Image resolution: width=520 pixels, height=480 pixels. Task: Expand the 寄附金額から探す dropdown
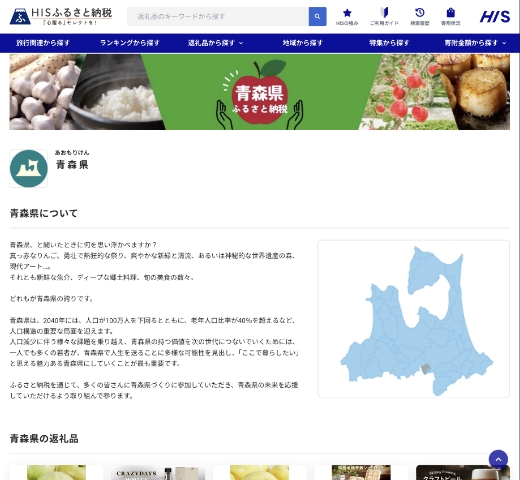tap(475, 43)
